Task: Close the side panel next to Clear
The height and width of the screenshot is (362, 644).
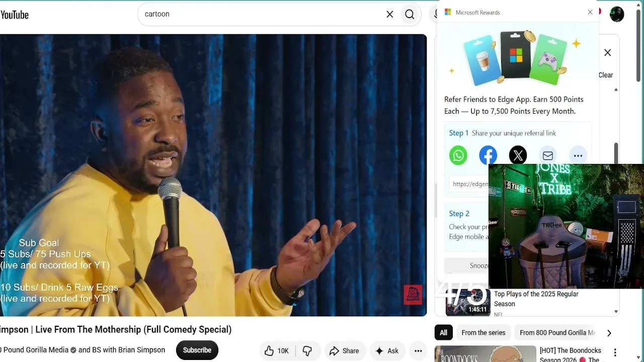Action: pyautogui.click(x=608, y=53)
